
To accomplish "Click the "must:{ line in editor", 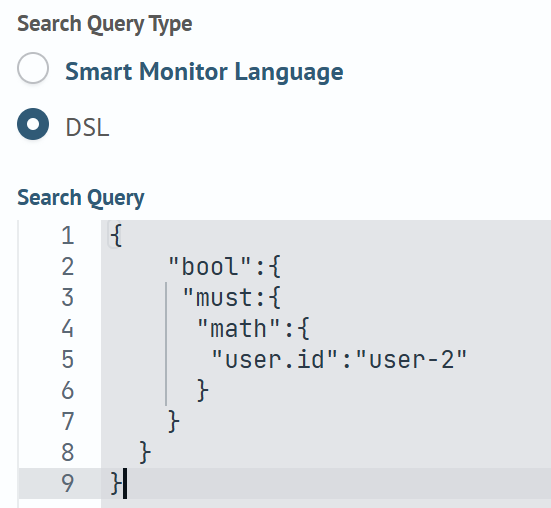I will click(232, 297).
